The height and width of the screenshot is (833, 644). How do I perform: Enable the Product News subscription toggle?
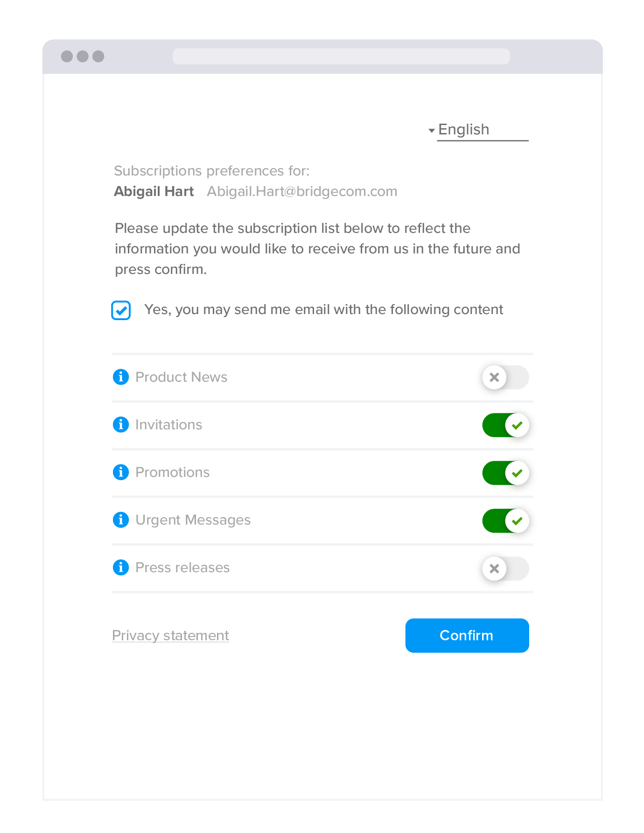click(505, 377)
